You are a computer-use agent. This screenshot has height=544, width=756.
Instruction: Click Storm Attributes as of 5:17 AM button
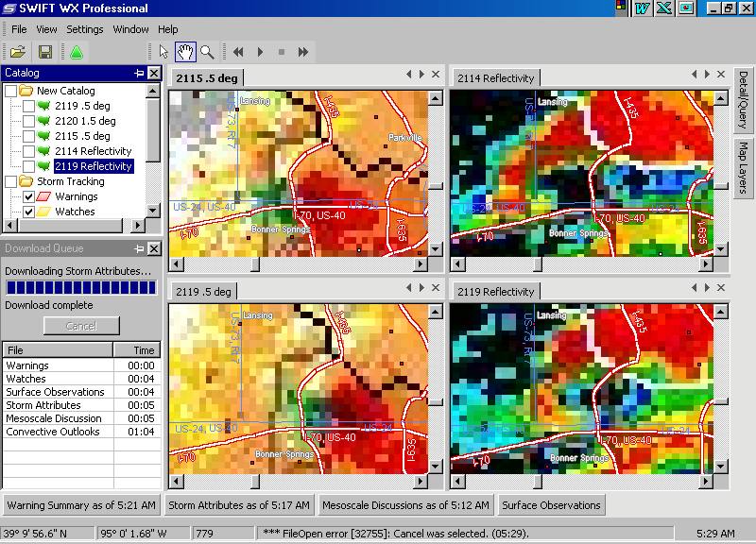coord(240,505)
